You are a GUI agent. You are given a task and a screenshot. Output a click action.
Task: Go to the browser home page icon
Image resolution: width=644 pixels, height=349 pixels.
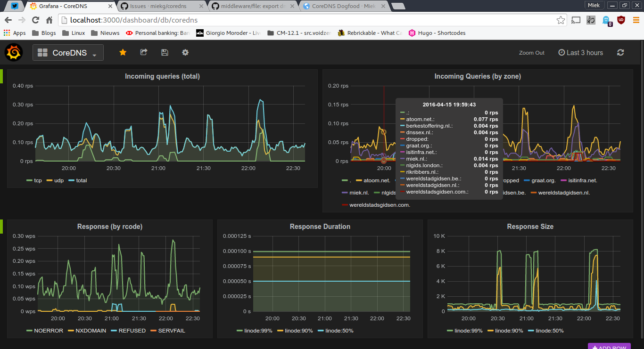pyautogui.click(x=49, y=20)
